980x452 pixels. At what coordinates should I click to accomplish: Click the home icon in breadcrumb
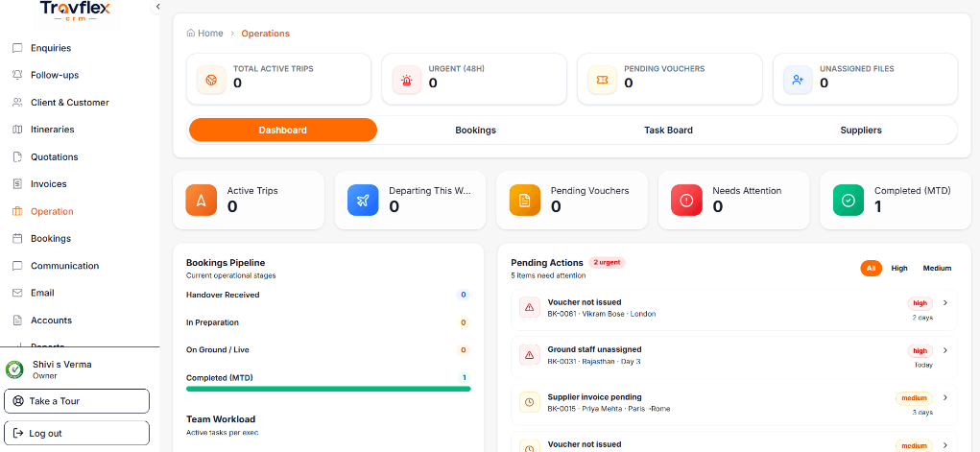pyautogui.click(x=191, y=34)
